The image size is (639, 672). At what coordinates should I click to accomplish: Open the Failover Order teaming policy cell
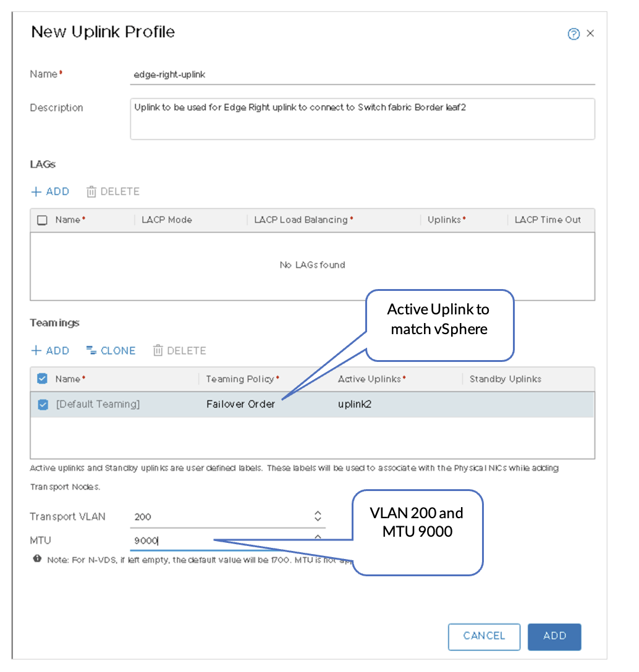pos(240,405)
